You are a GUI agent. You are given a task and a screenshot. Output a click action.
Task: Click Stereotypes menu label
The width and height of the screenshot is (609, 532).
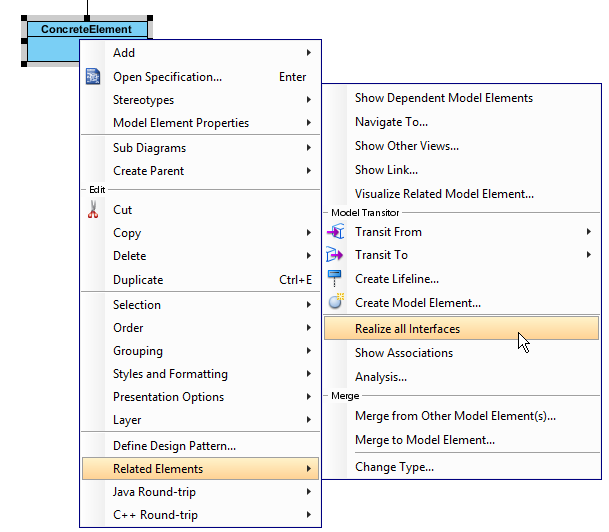[143, 100]
